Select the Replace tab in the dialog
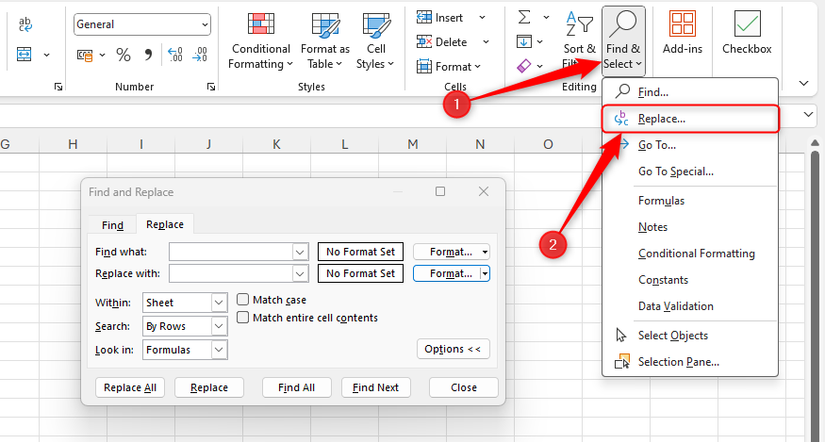This screenshot has height=442, width=825. tap(165, 224)
